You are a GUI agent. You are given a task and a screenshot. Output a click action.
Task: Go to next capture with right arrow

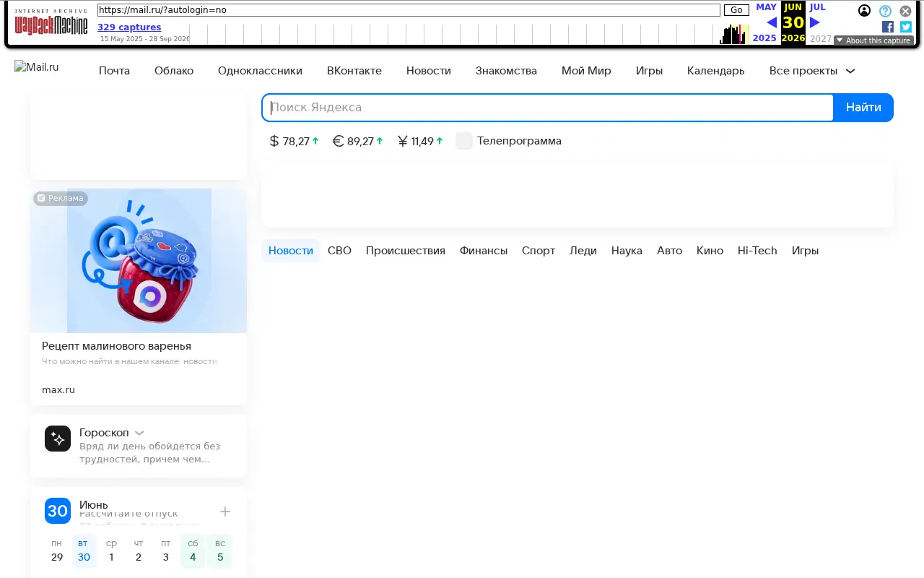tap(815, 22)
